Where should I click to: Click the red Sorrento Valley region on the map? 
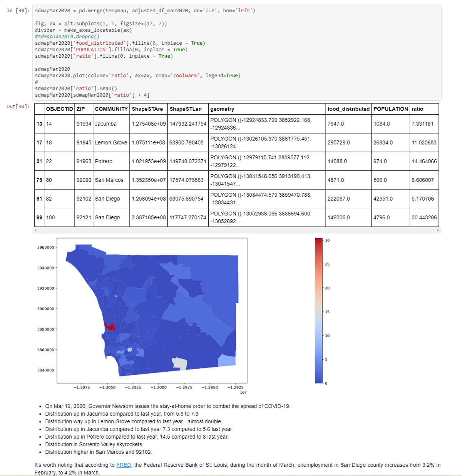(x=110, y=326)
